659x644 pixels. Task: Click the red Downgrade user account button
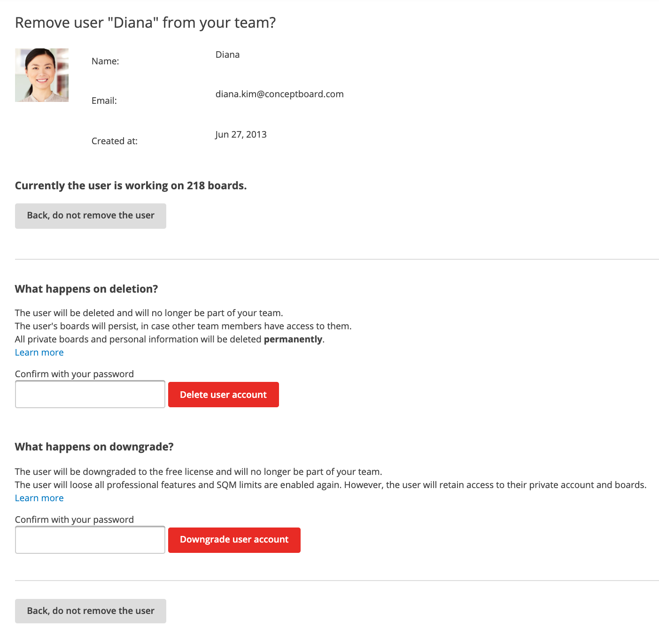coord(234,540)
